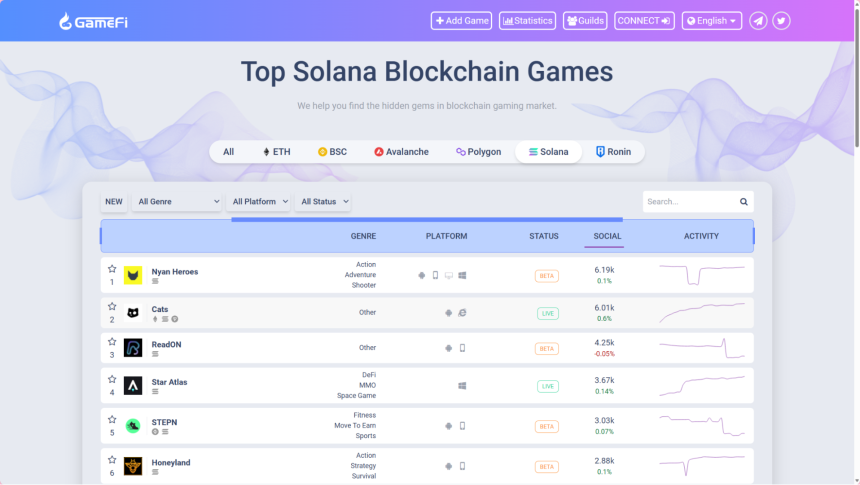The height and width of the screenshot is (485, 860).
Task: Click the Star Atlas game logo
Action: point(133,386)
